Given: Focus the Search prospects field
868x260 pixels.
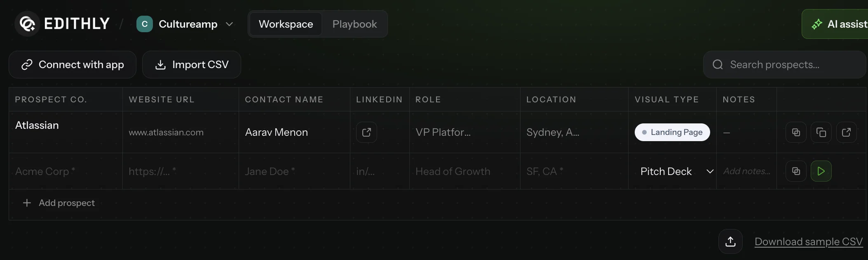Looking at the screenshot, I should click(784, 64).
